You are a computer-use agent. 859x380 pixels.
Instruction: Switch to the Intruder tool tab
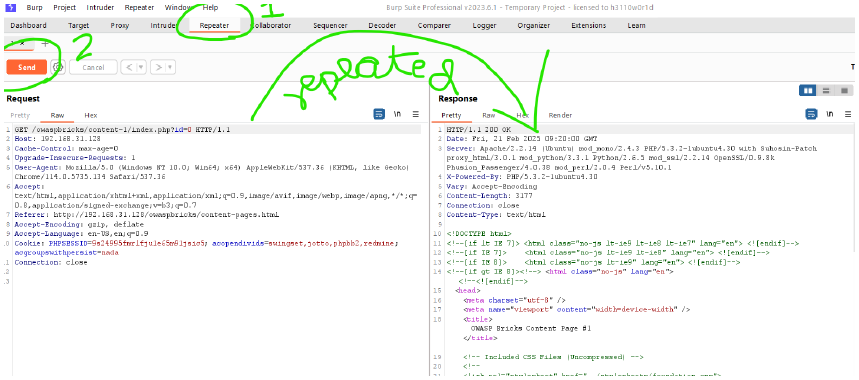pos(163,26)
